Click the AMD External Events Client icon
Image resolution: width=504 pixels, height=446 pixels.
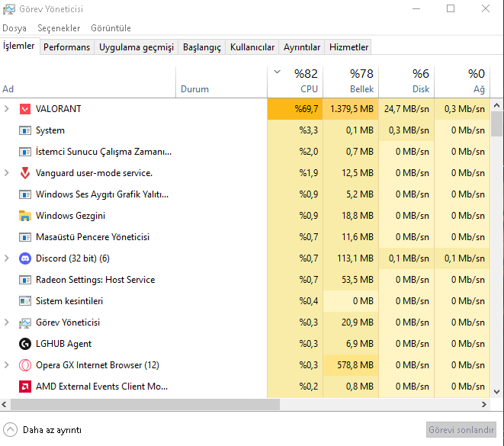(25, 387)
